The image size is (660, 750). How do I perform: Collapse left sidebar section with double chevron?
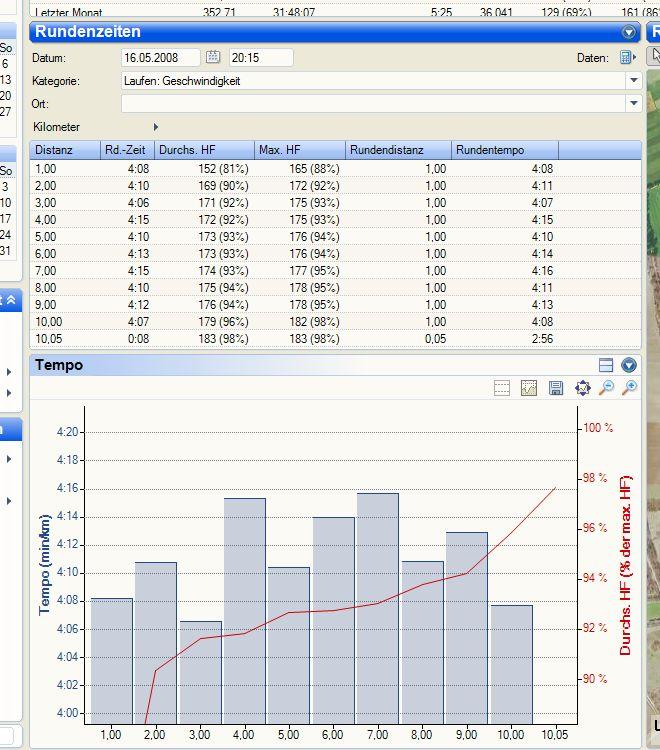point(11,300)
